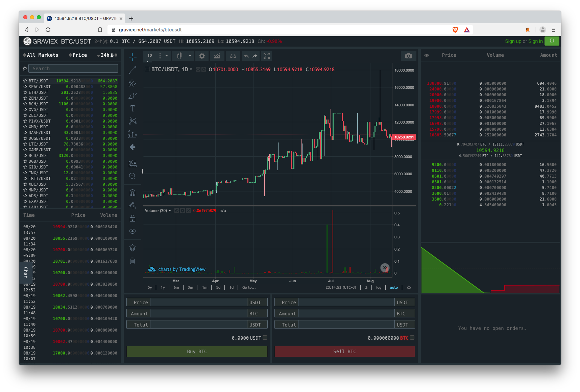Tick the BTC balance checkbox in sell form
This screenshot has height=392, width=580.
[x=412, y=338]
